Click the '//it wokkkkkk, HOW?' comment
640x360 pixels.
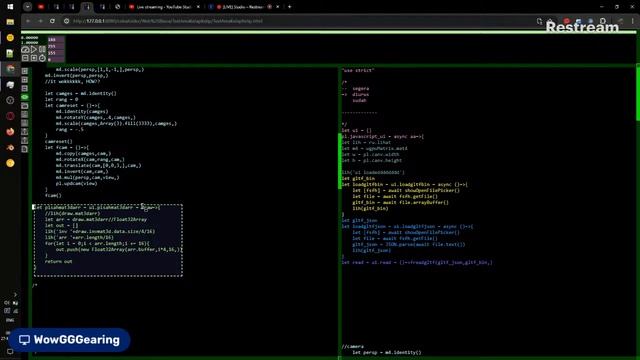(72, 81)
